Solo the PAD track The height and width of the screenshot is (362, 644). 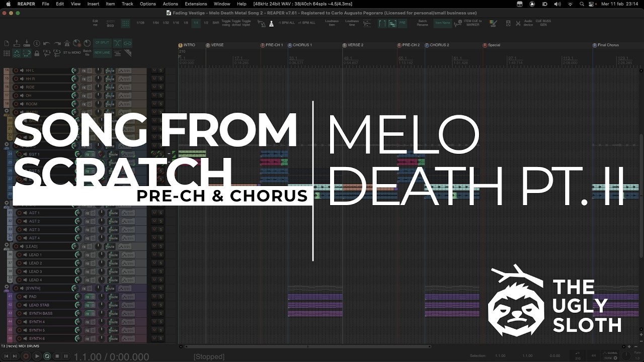click(161, 297)
